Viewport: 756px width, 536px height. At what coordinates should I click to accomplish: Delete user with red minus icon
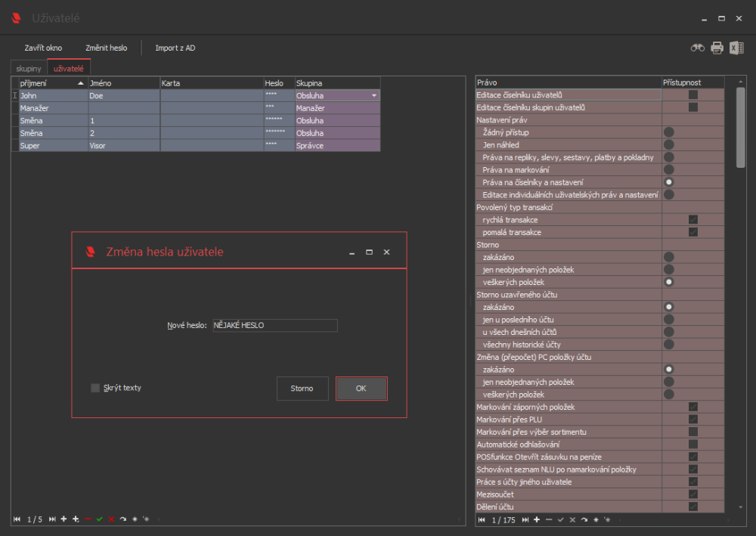[x=88, y=519]
